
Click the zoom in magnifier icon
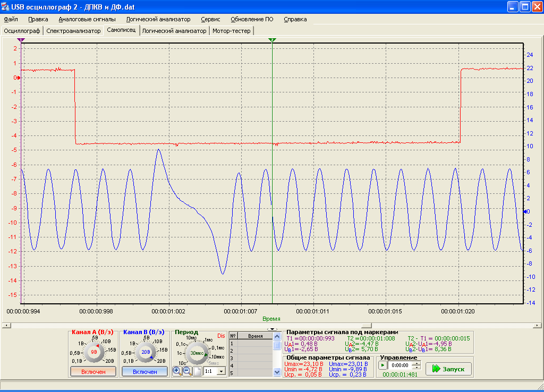(177, 371)
